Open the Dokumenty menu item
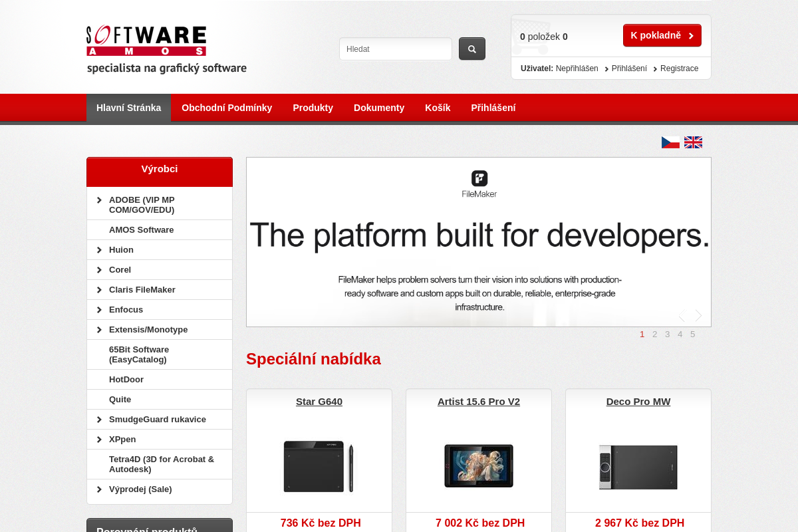This screenshot has width=798, height=532. 379,108
